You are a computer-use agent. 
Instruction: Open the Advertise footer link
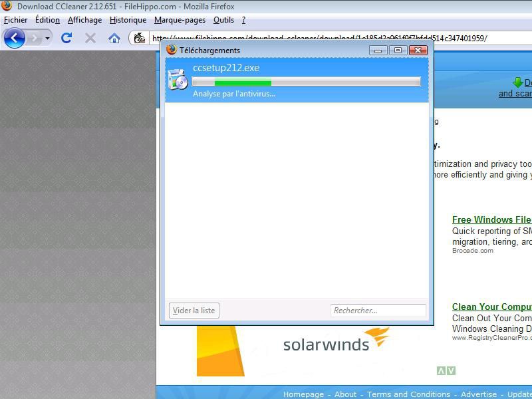click(479, 394)
